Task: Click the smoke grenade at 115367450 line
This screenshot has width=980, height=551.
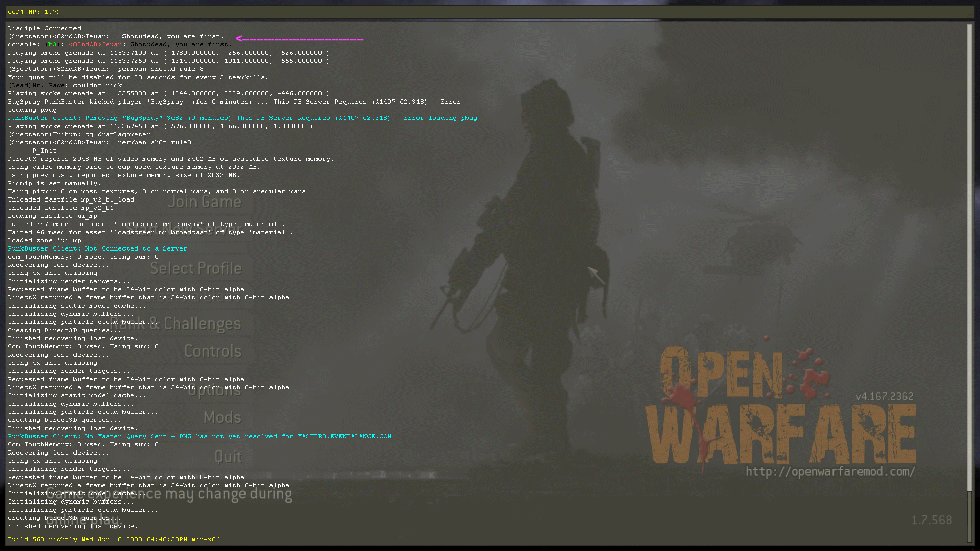Action: [x=160, y=126]
